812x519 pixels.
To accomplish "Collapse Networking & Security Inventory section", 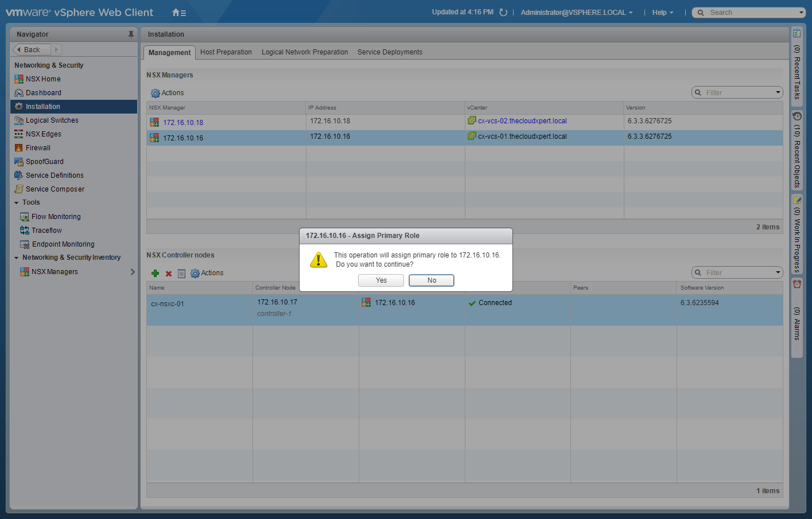I will (17, 258).
